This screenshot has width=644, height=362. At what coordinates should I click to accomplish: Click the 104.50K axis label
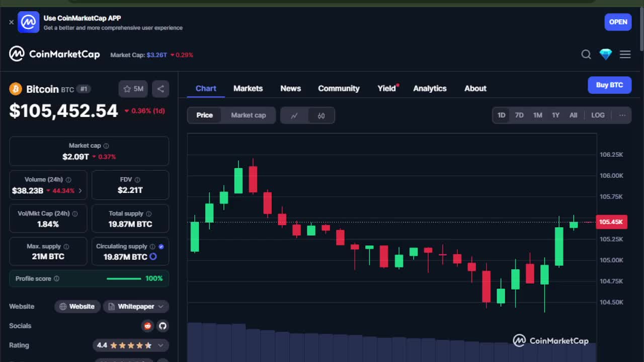click(611, 302)
